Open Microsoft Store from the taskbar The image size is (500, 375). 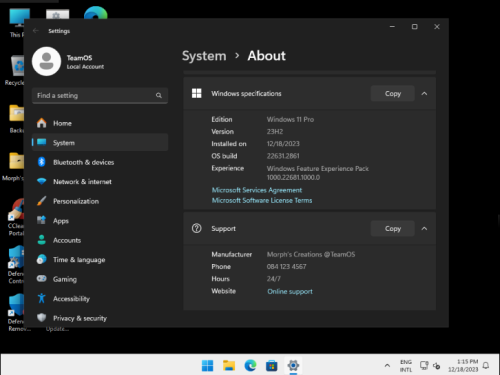[x=272, y=366]
